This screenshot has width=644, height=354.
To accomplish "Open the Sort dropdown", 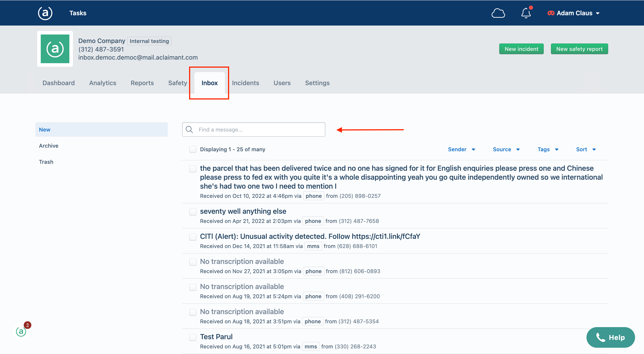I will point(586,149).
